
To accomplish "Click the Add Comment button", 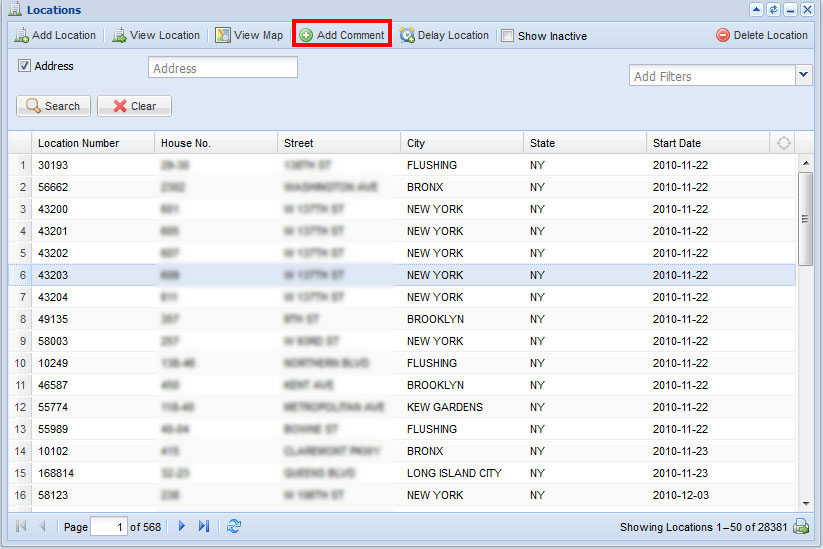I will point(342,35).
